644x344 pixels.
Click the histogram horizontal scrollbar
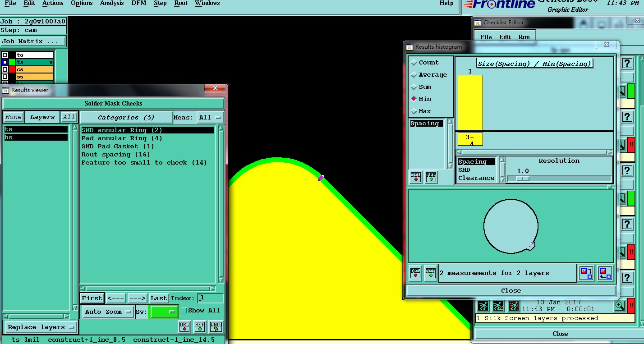534,152
